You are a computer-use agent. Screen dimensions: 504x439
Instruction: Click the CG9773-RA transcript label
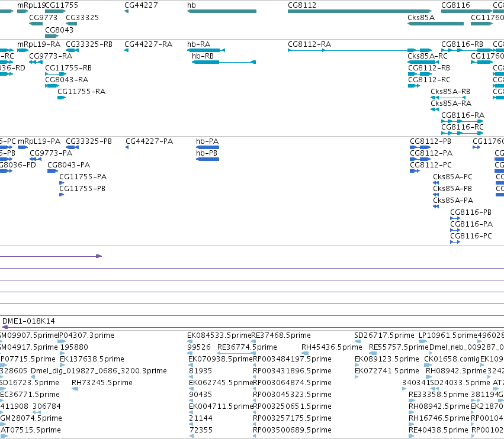[50, 56]
